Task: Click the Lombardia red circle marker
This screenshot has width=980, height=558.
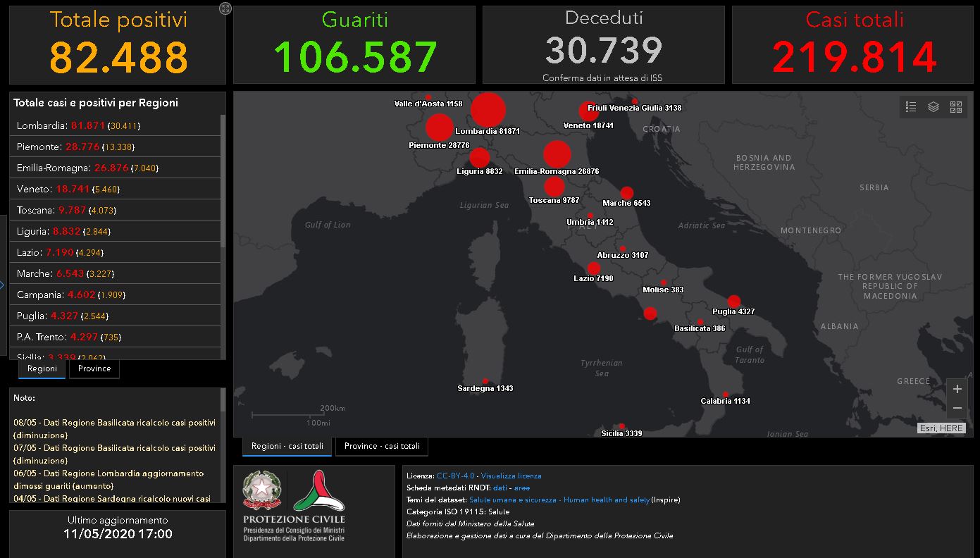Action: pyautogui.click(x=488, y=111)
